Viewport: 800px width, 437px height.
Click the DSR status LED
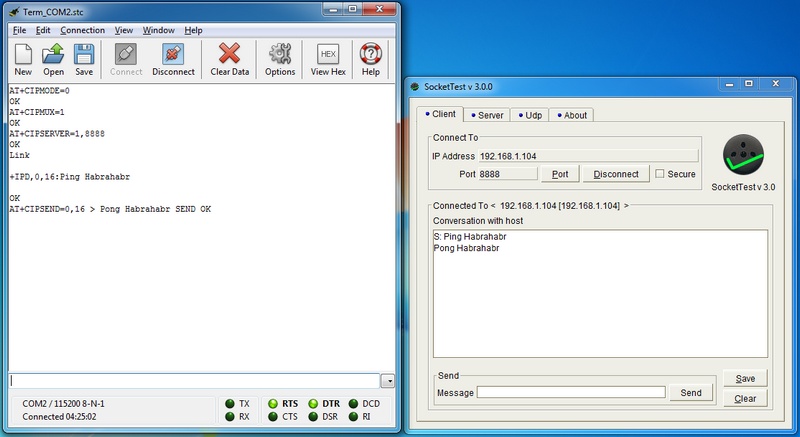pyautogui.click(x=313, y=417)
